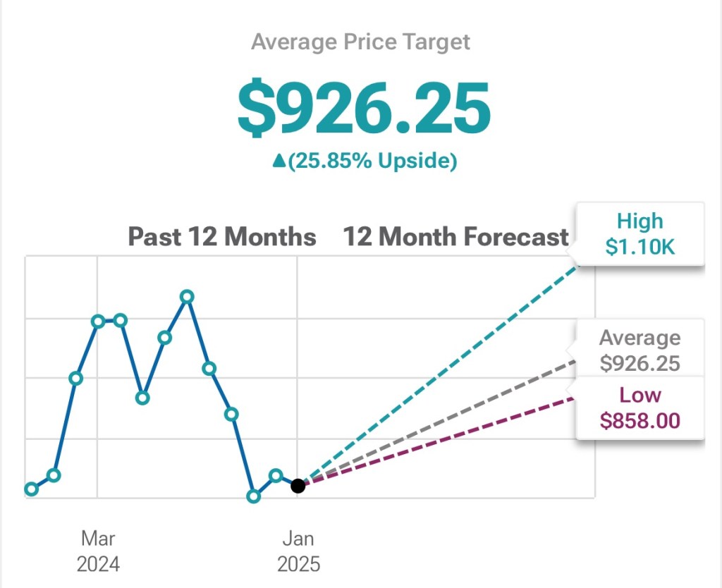
Task: Click the first data point at left edge
Action: coord(31,489)
